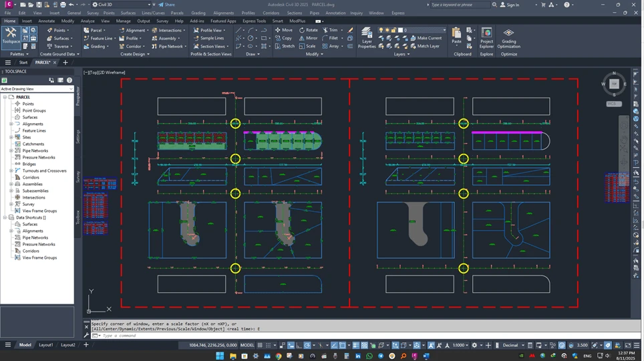Switch to the Layout1 tab
The width and height of the screenshot is (644, 361).
(45, 345)
